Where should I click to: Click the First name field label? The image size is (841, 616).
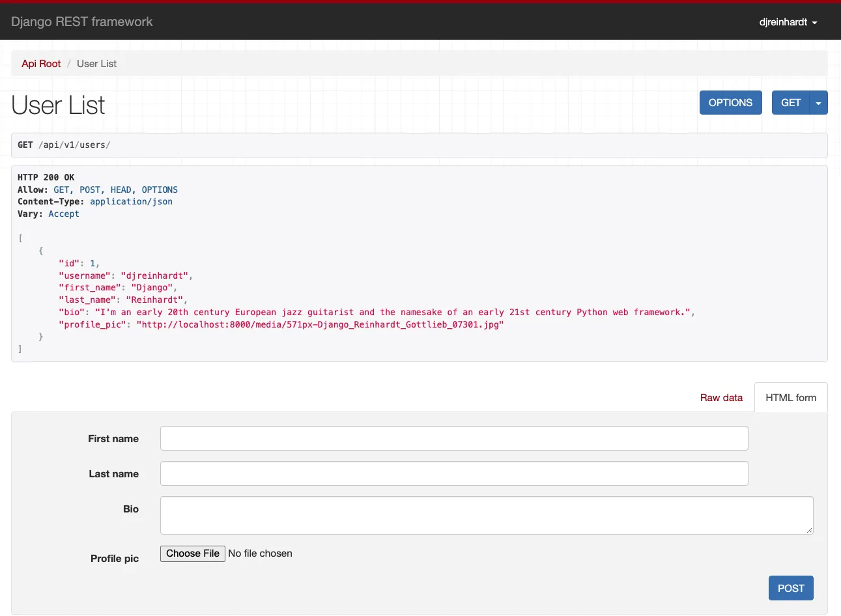(113, 439)
